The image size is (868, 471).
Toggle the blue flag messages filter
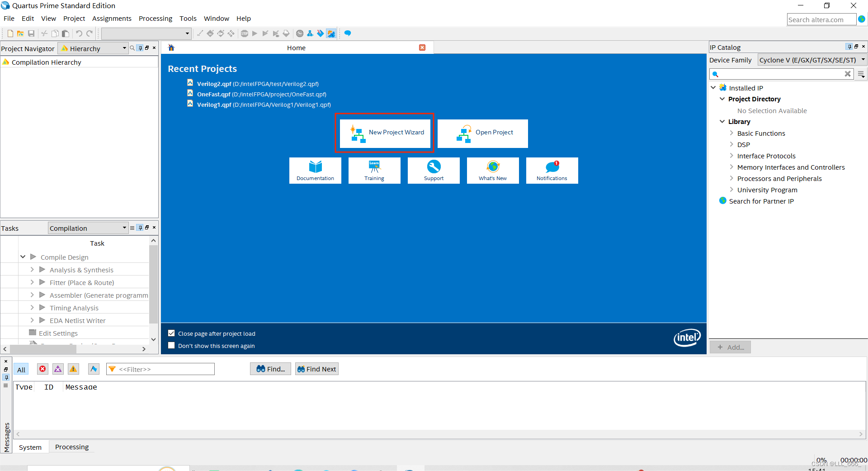(x=94, y=369)
